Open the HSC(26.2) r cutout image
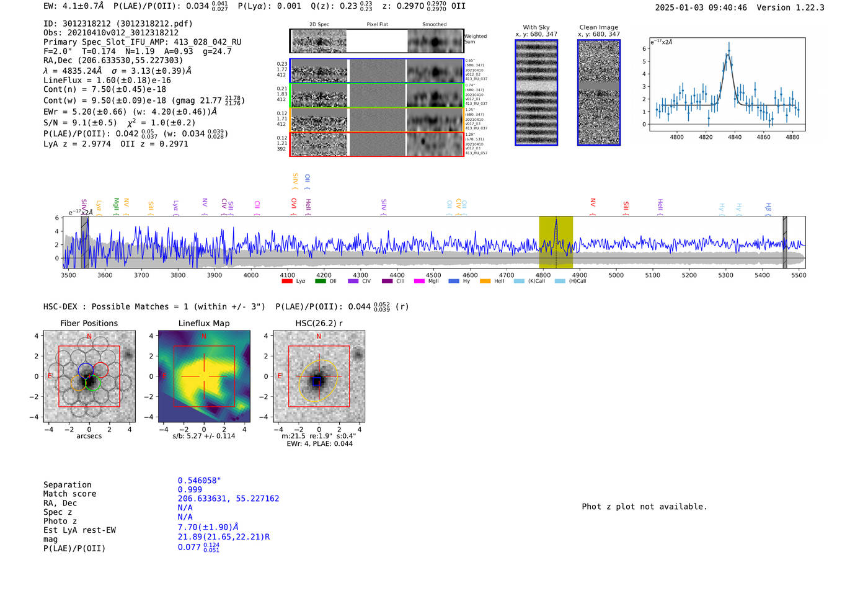Image resolution: width=868 pixels, height=591 pixels. [x=319, y=376]
